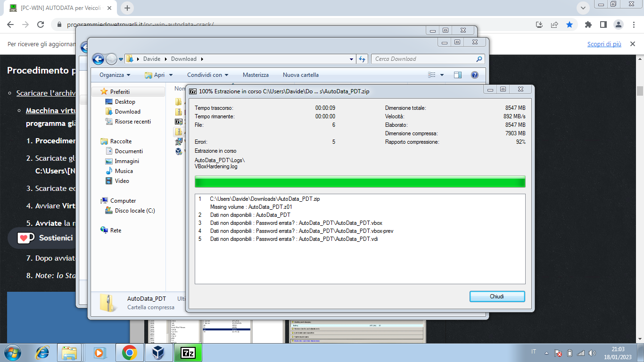
Task: Switch to Chrome via taskbar icon
Action: point(129,353)
